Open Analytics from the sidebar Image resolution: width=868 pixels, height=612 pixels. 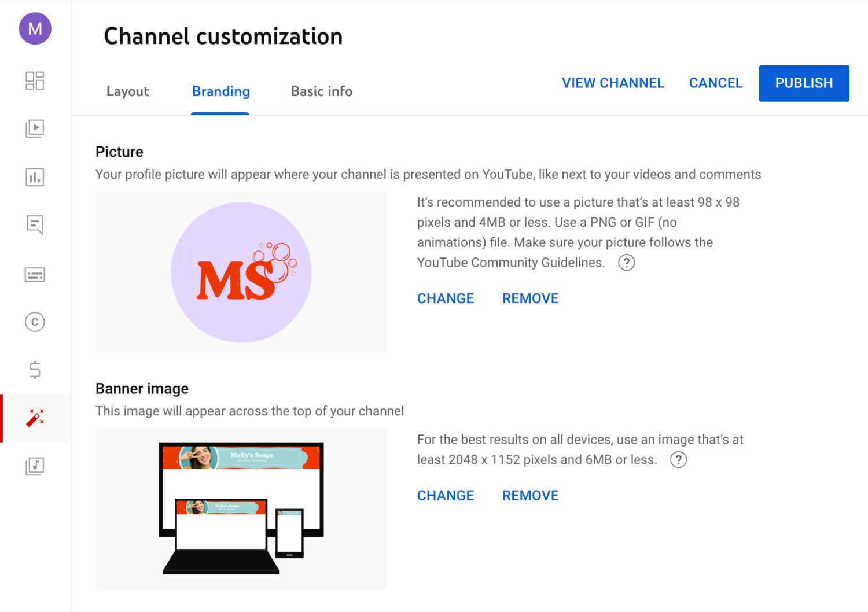pos(35,178)
